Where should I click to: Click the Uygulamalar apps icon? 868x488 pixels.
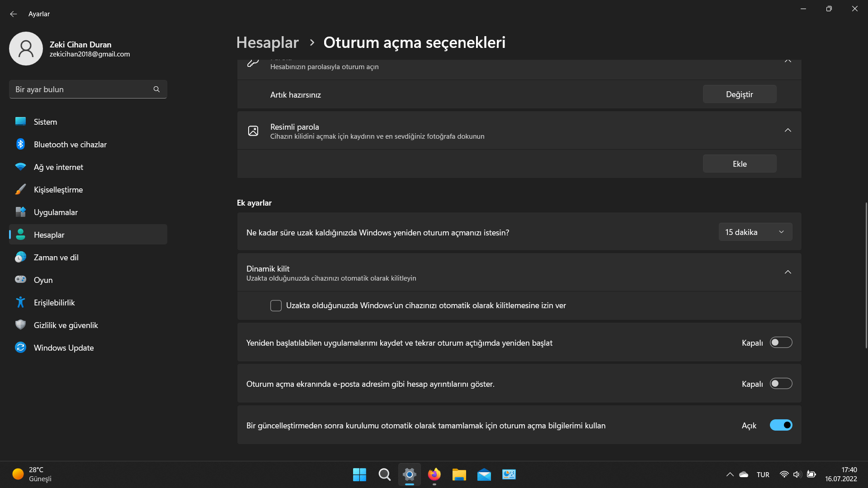click(x=20, y=211)
